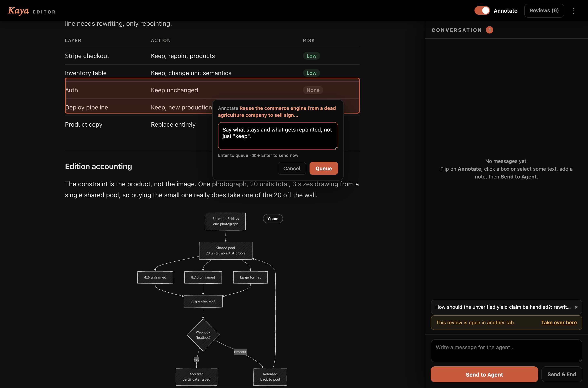Click the None risk badge
Image resolution: width=588 pixels, height=388 pixels.
pyautogui.click(x=313, y=90)
